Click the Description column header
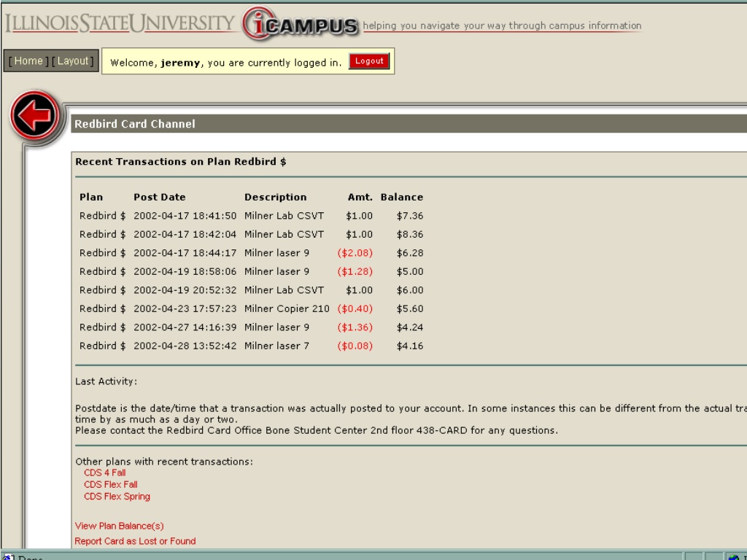Screen dimensions: 747x560 coord(275,197)
